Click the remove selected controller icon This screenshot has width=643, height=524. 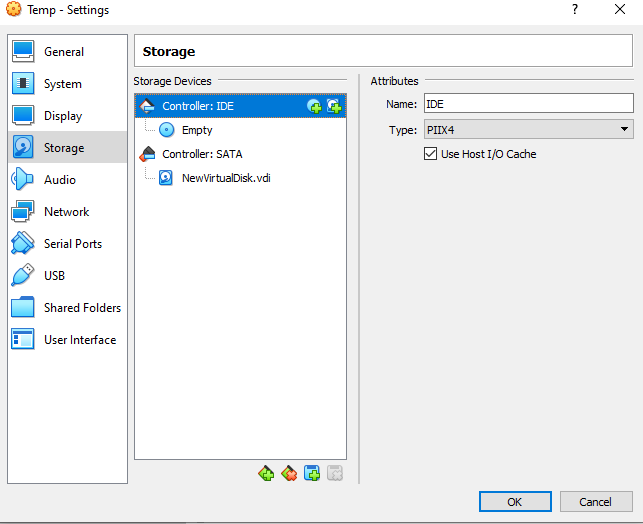coord(289,473)
